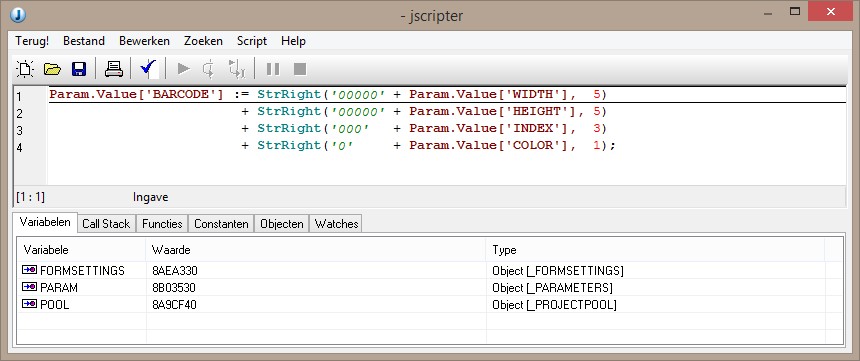Run the script with play icon
Screen dimensions: 860x361
[x=184, y=69]
